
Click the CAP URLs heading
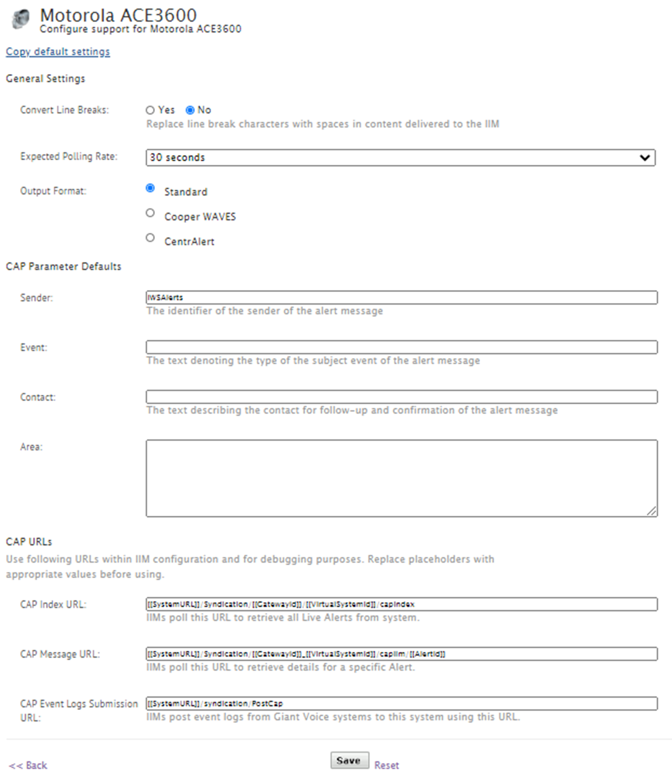29,542
